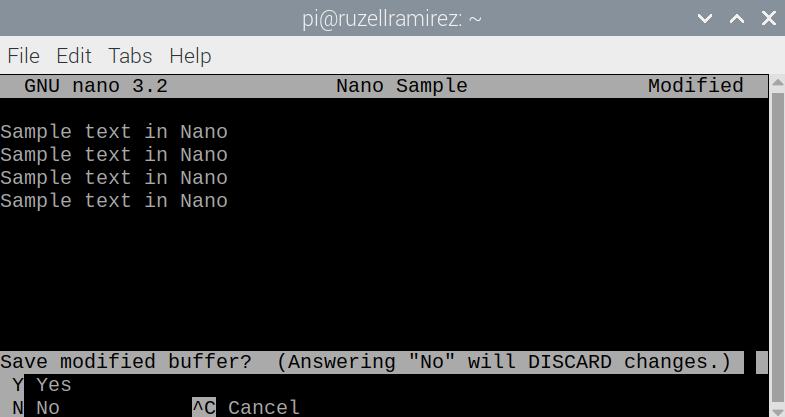Open the Edit menu

74,55
